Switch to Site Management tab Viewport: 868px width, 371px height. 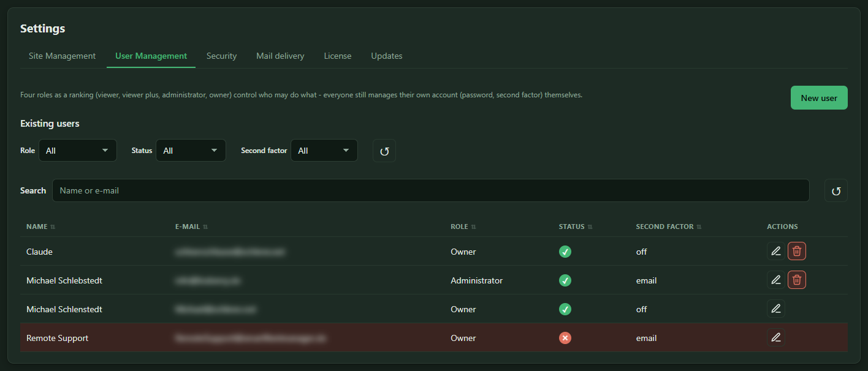pyautogui.click(x=62, y=56)
